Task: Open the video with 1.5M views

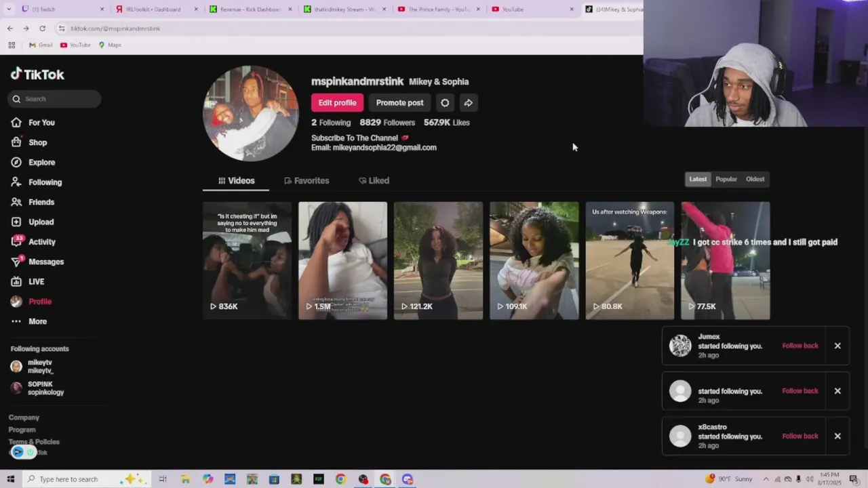Action: click(x=342, y=260)
